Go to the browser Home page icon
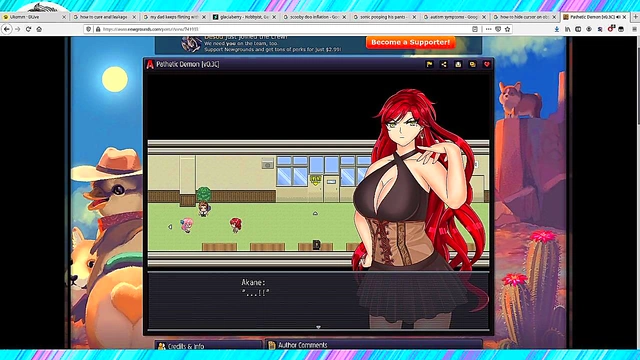The image size is (640, 360). pos(39,29)
